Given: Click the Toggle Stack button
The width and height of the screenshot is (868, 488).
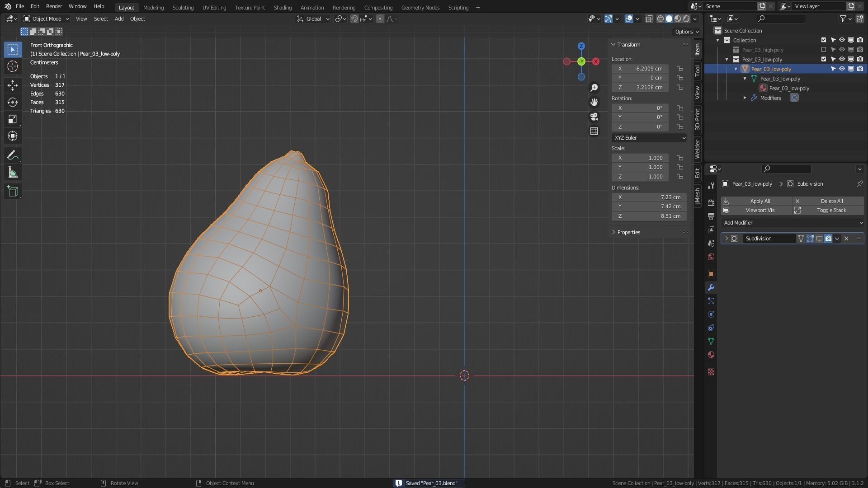Looking at the screenshot, I should click(x=828, y=211).
